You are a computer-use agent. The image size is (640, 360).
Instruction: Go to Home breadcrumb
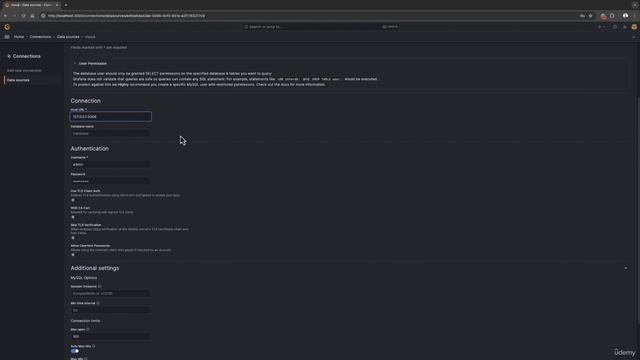[19, 37]
